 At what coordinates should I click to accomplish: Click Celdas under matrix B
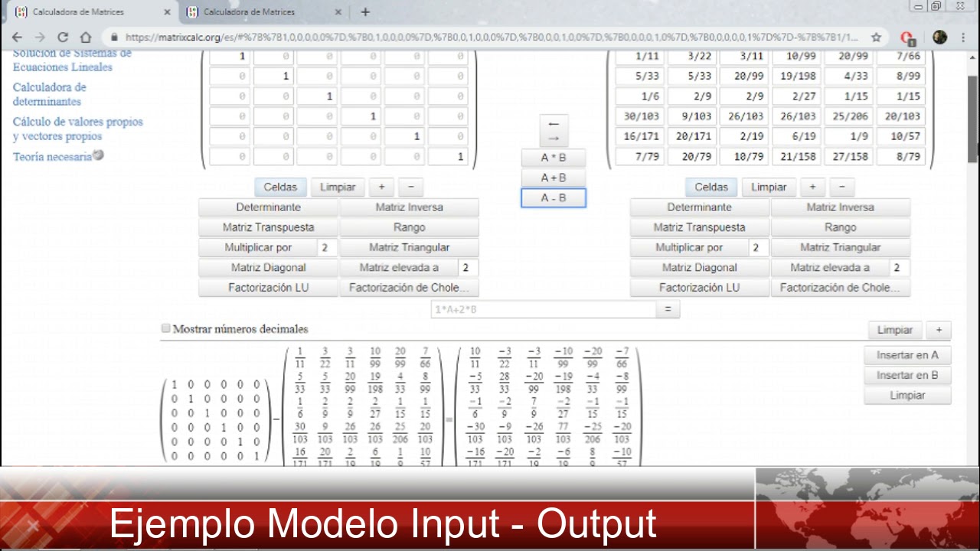pos(711,187)
